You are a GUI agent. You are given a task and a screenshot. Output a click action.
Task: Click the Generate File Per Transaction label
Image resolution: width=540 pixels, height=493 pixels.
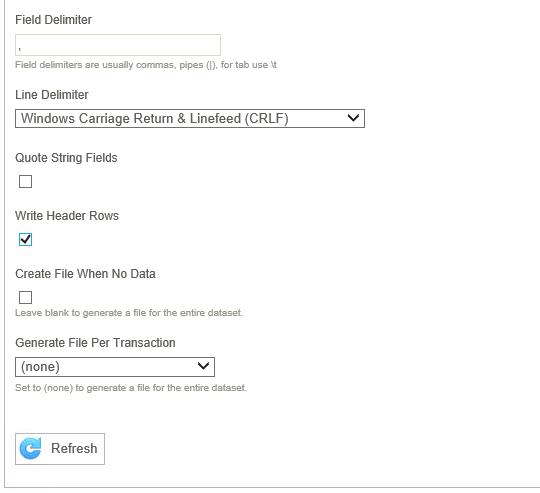click(x=95, y=343)
